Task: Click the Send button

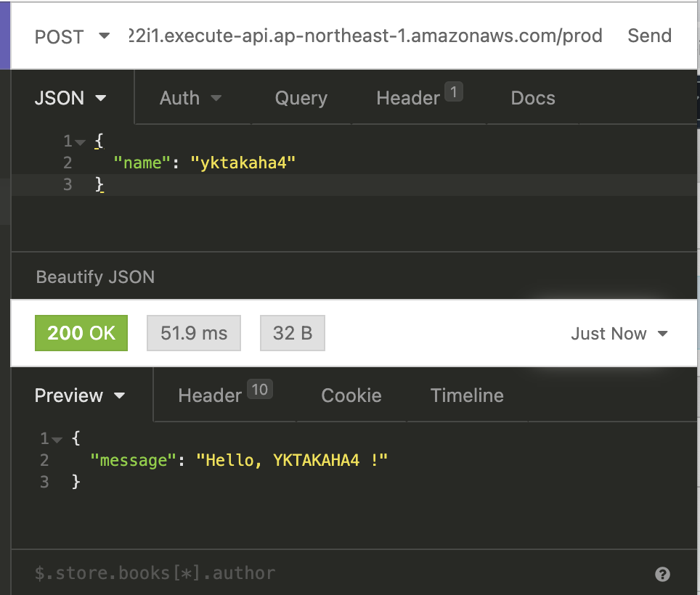Action: click(649, 36)
